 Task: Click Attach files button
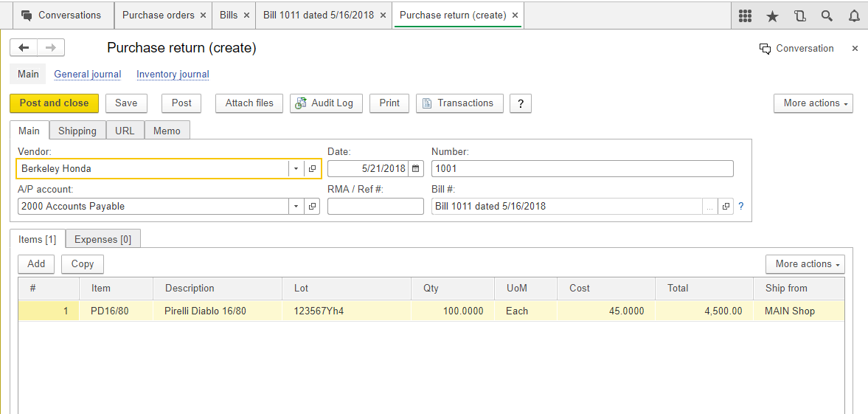click(x=249, y=103)
